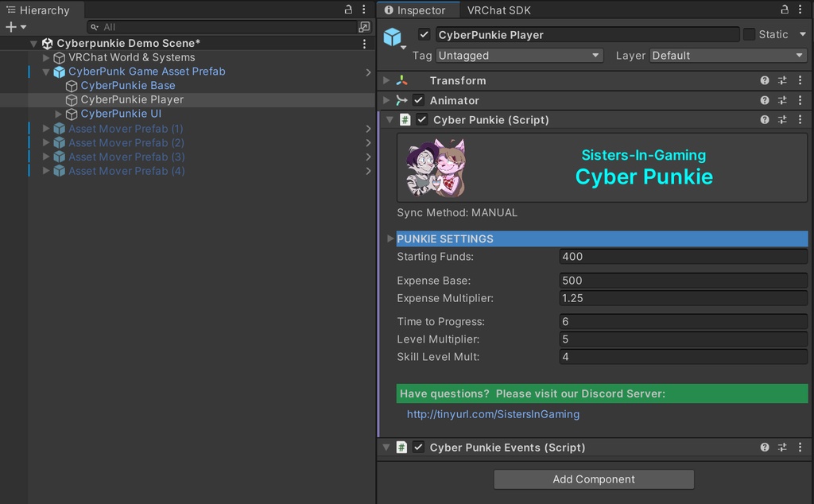Click the preset icon on the Transform component
The width and height of the screenshot is (814, 504).
[782, 80]
